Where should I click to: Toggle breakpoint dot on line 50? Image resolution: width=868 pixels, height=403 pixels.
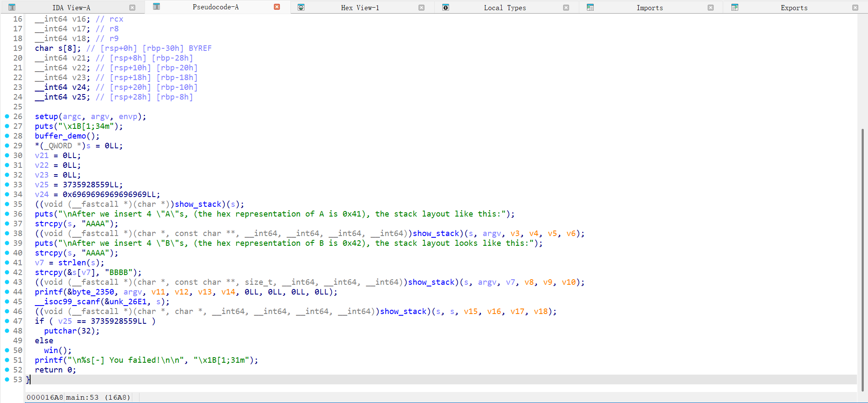pyautogui.click(x=7, y=350)
